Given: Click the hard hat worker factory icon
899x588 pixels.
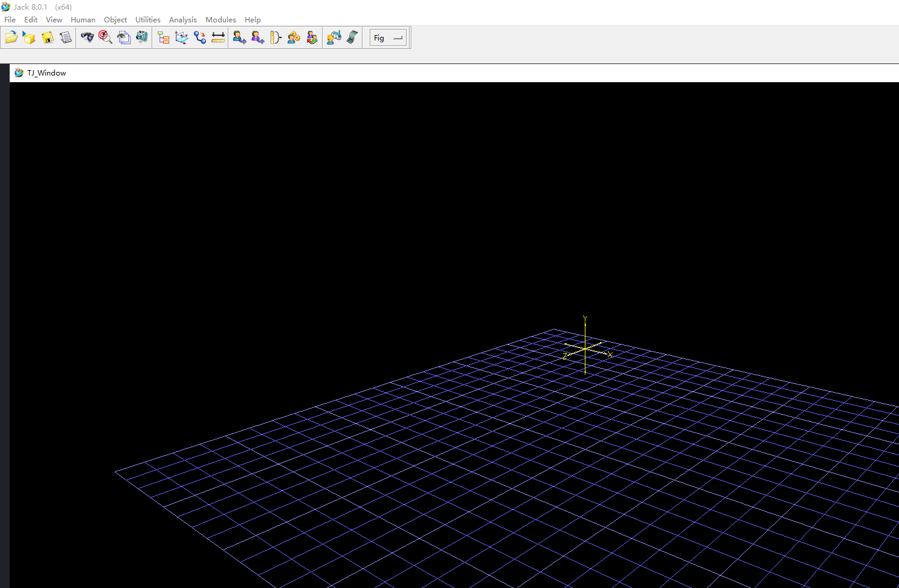Looking at the screenshot, I should tap(334, 37).
